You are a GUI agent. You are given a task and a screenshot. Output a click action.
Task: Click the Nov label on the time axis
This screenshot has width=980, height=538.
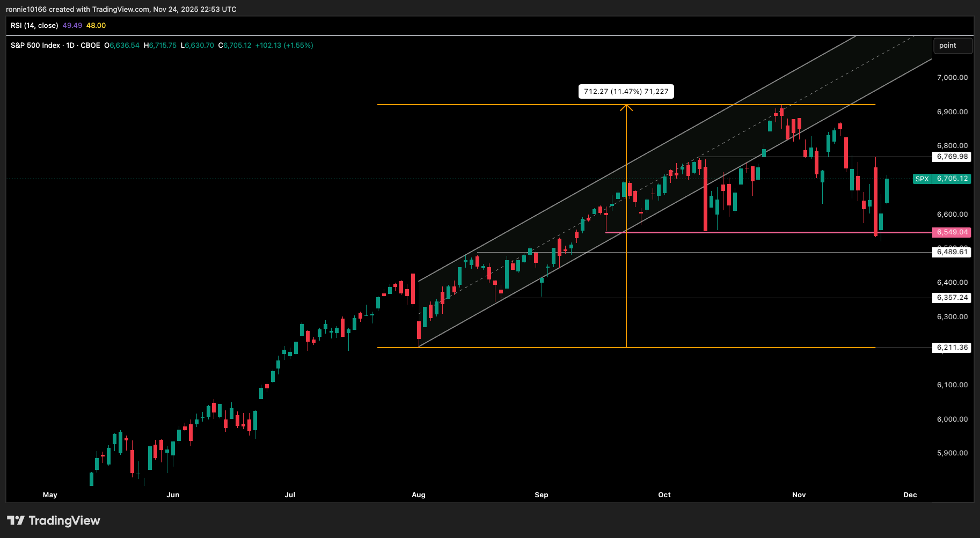click(798, 495)
